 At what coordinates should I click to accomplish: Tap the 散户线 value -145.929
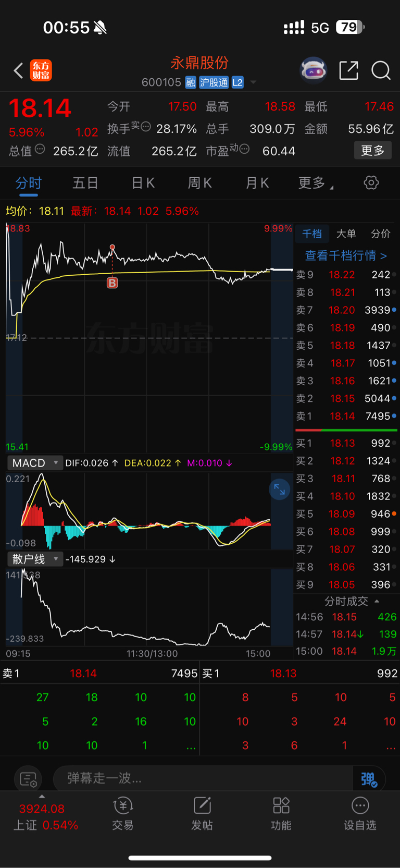pyautogui.click(x=90, y=559)
